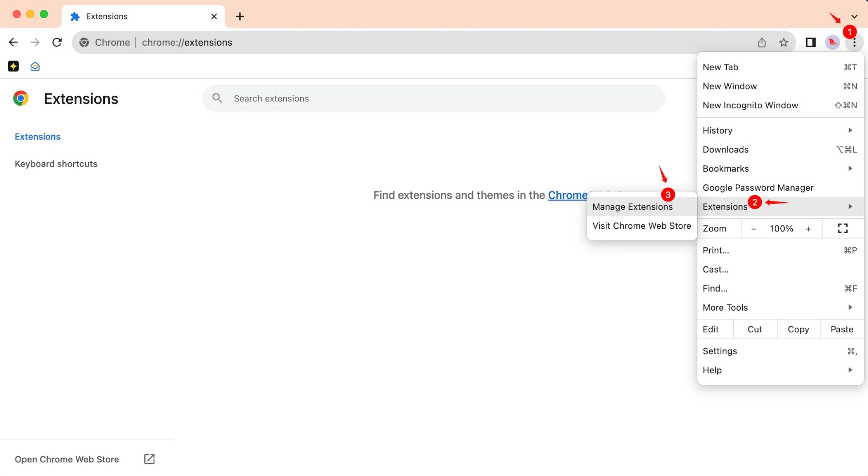Click the share page icon

point(762,42)
